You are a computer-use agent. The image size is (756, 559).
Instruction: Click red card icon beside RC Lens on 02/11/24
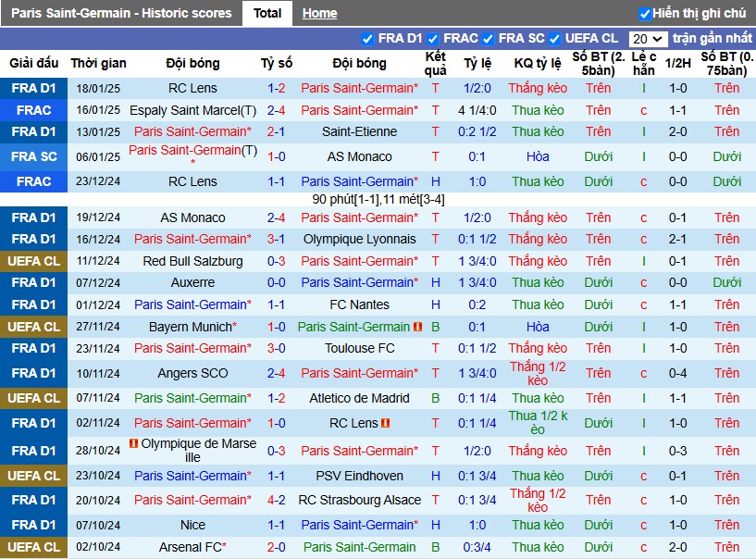click(x=385, y=423)
